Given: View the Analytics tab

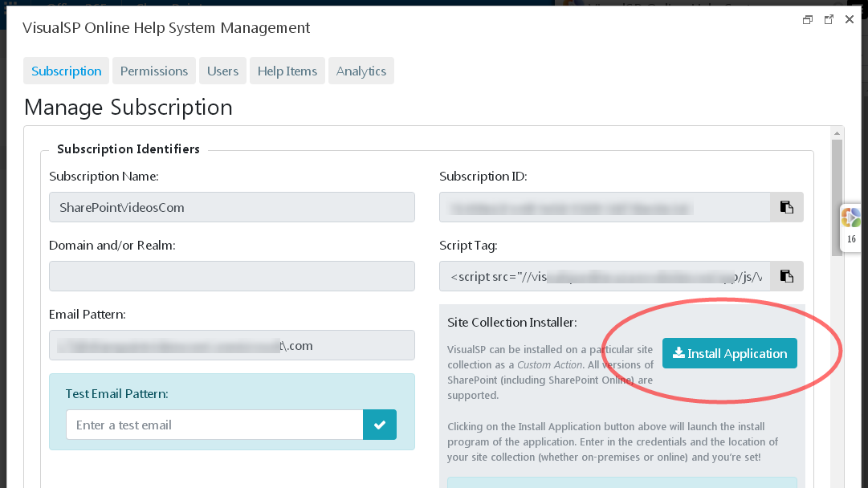Looking at the screenshot, I should [x=361, y=71].
